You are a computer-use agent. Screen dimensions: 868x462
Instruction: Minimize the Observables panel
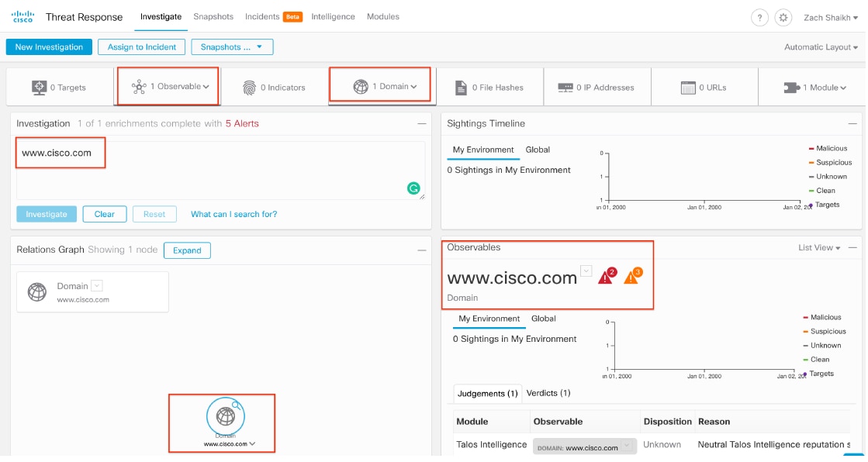coord(852,248)
